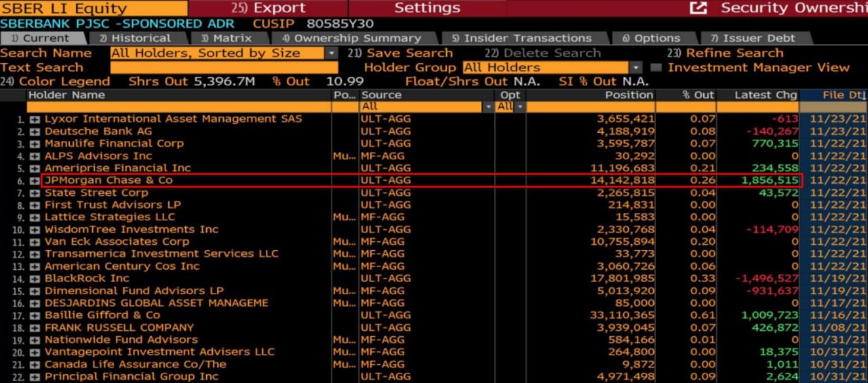This screenshot has height=383, width=868.
Task: Open the Insider Transactions tab
Action: point(522,38)
